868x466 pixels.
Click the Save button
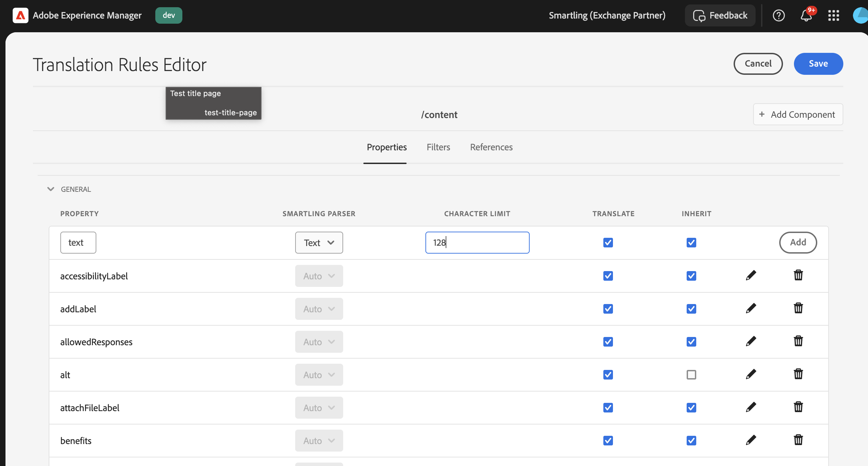pos(818,64)
